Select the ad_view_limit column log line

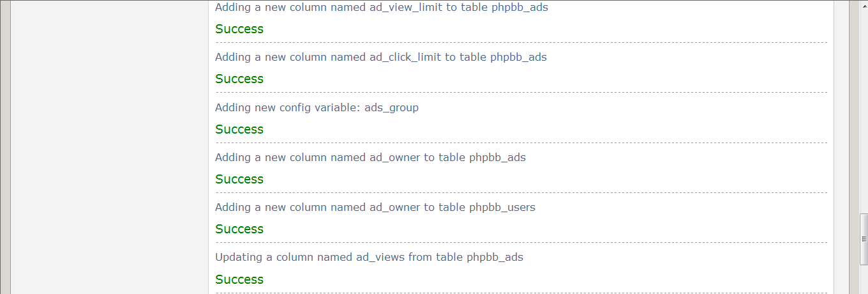pos(382,8)
